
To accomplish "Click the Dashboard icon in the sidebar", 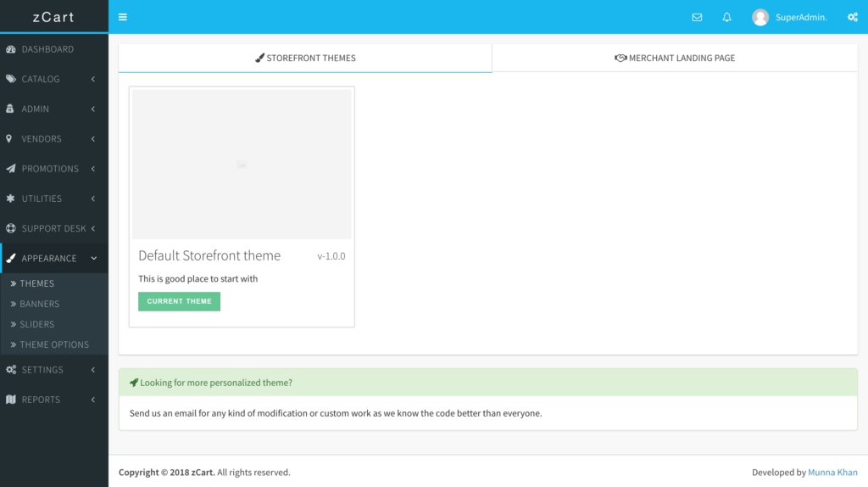I will coord(11,49).
